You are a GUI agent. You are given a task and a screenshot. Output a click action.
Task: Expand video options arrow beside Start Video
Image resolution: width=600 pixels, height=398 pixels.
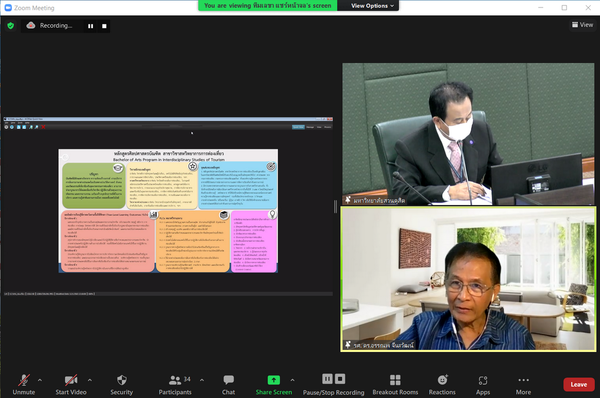coord(90,380)
